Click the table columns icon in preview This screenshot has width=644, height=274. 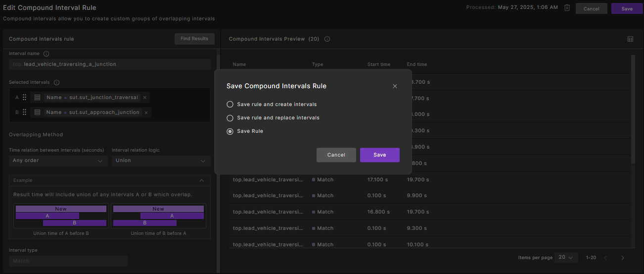(630, 39)
